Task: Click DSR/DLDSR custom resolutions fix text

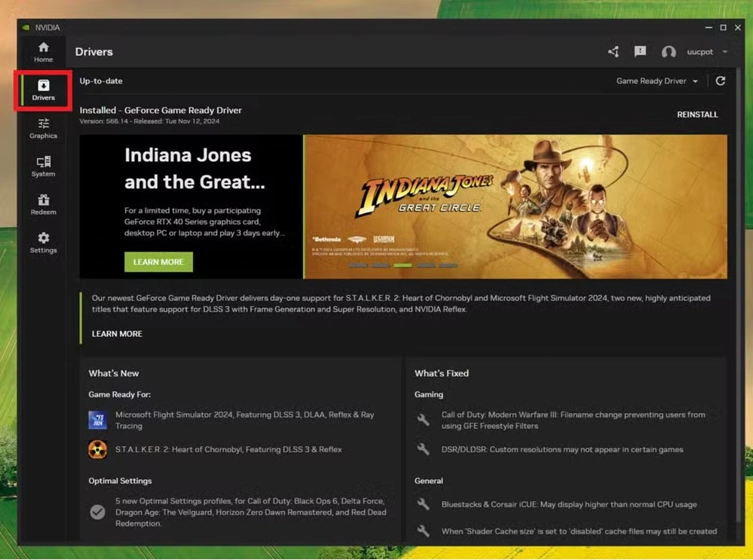Action: 562,449
